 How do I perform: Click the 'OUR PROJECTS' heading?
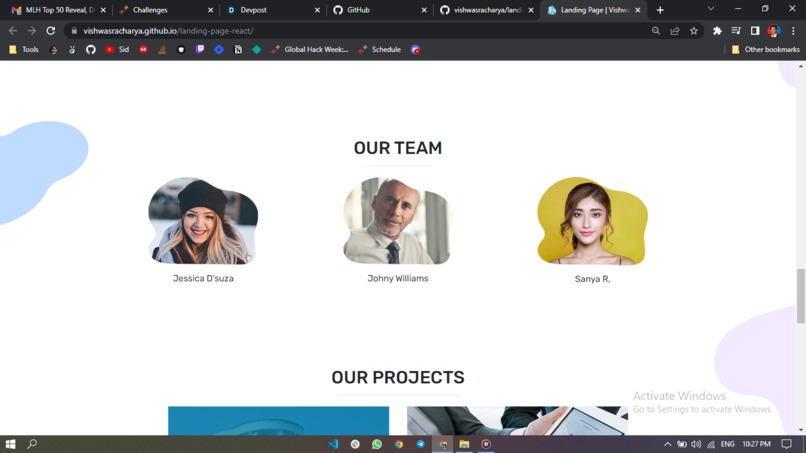(398, 377)
